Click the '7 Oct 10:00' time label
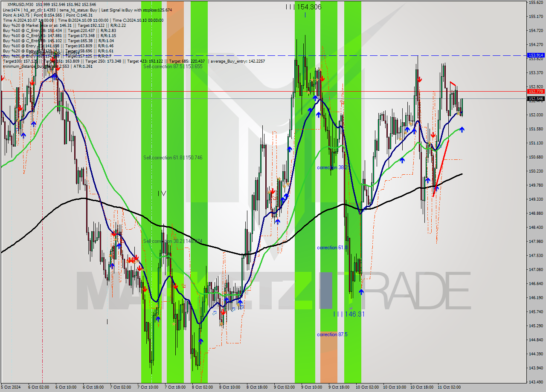The height and width of the screenshot is (392, 546). point(148,387)
